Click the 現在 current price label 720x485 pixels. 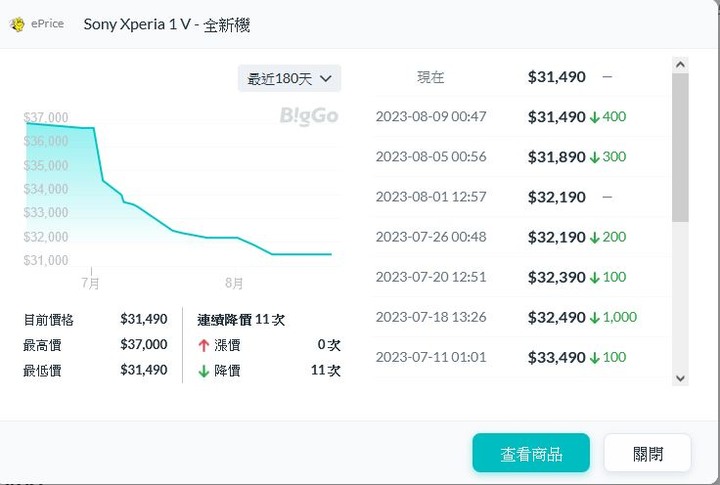point(430,77)
